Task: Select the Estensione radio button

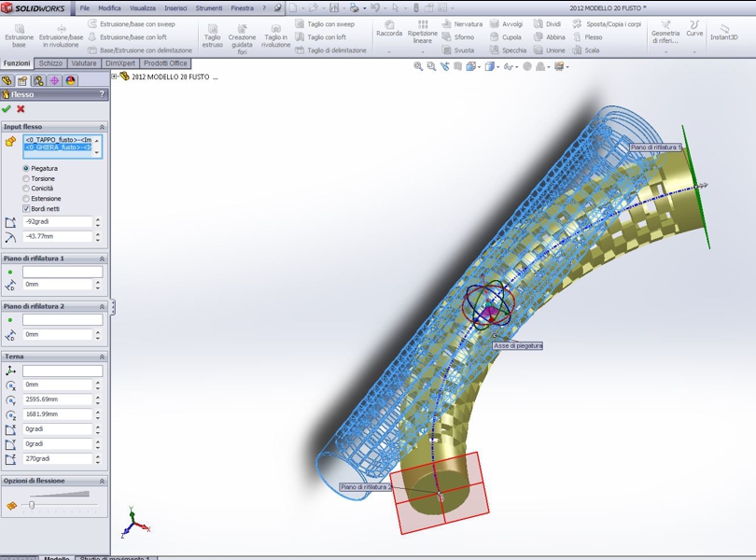Action: pos(26,199)
